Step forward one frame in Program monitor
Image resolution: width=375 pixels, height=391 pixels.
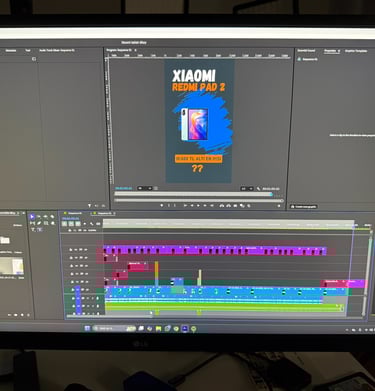[205, 205]
